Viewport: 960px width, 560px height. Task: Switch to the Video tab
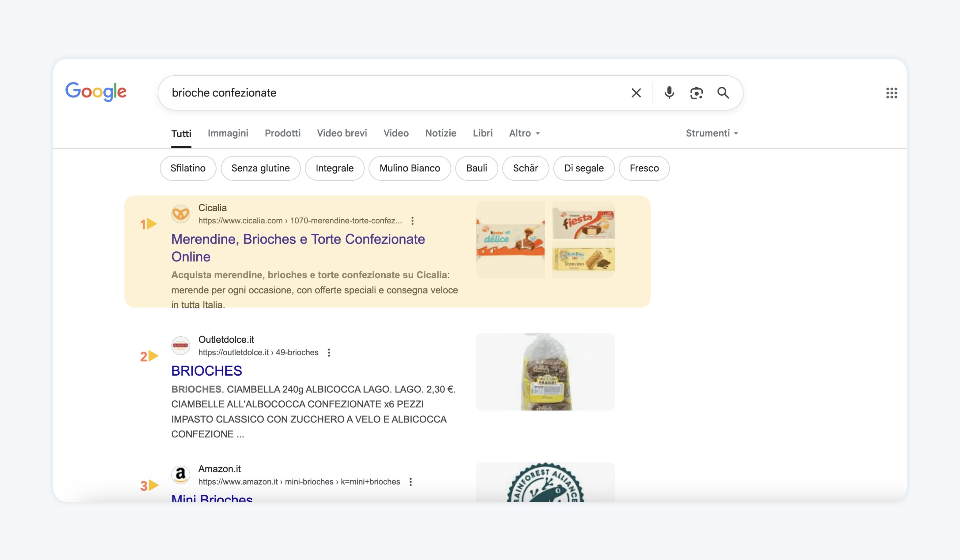click(396, 133)
